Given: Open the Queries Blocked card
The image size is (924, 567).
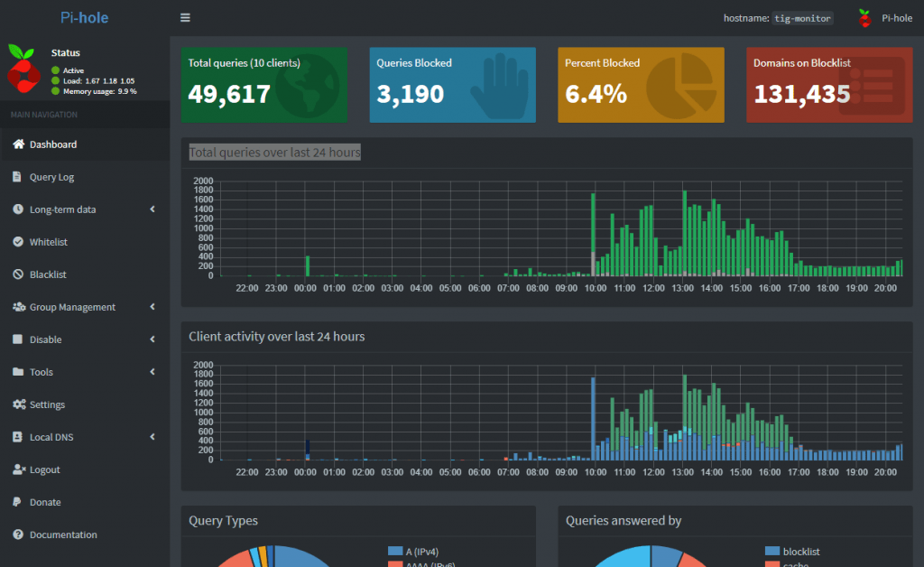Looking at the screenshot, I should tap(453, 85).
